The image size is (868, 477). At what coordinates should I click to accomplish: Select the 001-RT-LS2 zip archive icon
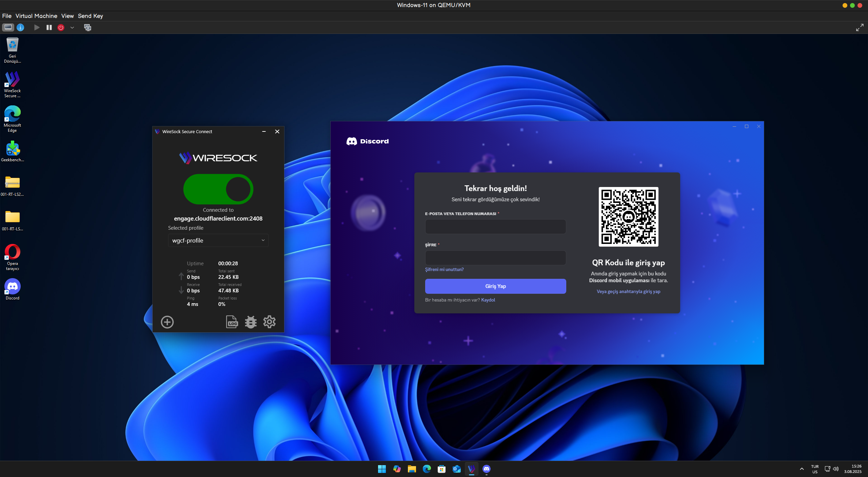click(13, 186)
